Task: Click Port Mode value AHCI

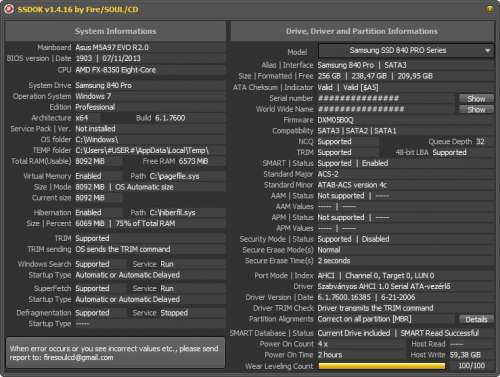Action: (326, 276)
